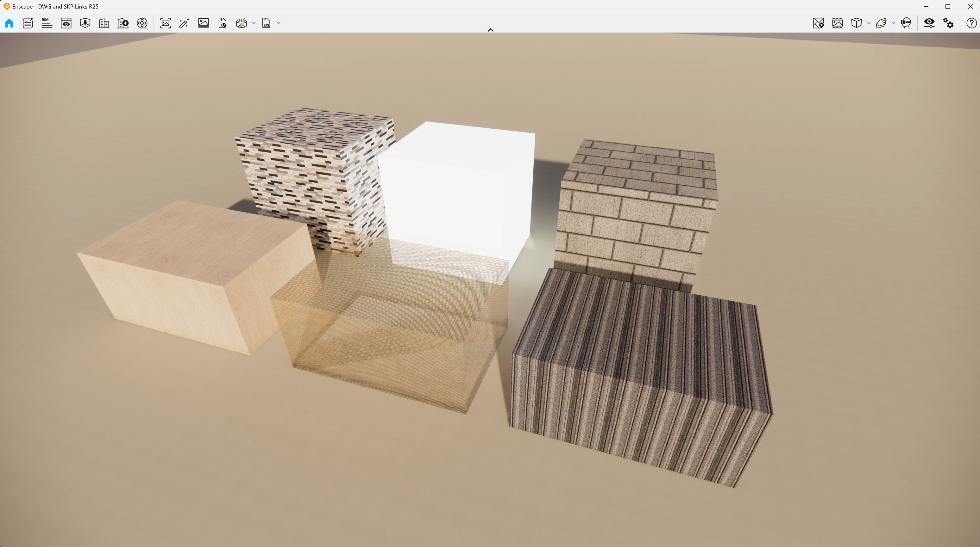Image resolution: width=980 pixels, height=547 pixels.
Task: Toggle fly mode with the wing icon
Action: pyautogui.click(x=882, y=23)
